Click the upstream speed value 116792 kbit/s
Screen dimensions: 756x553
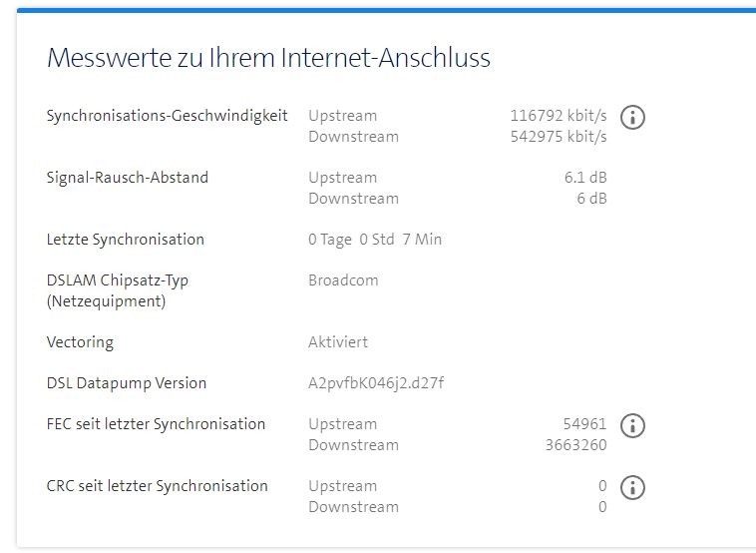pyautogui.click(x=558, y=116)
